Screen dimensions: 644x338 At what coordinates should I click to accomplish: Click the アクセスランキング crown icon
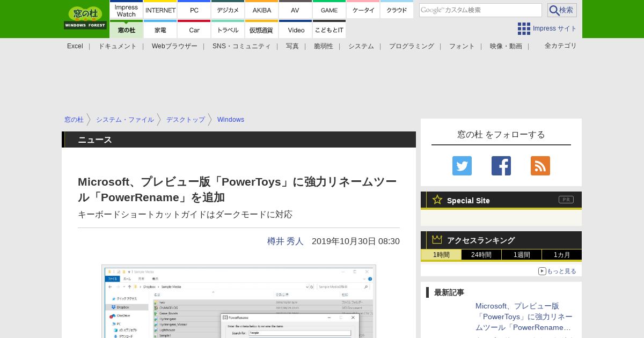tap(437, 239)
